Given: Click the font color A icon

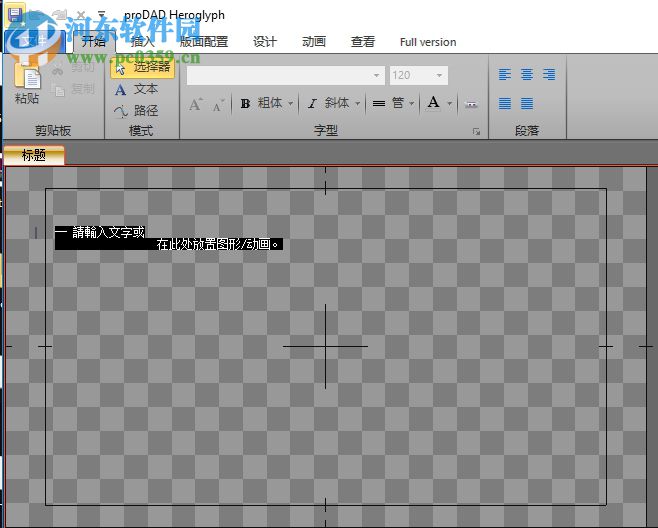Looking at the screenshot, I should (x=433, y=103).
